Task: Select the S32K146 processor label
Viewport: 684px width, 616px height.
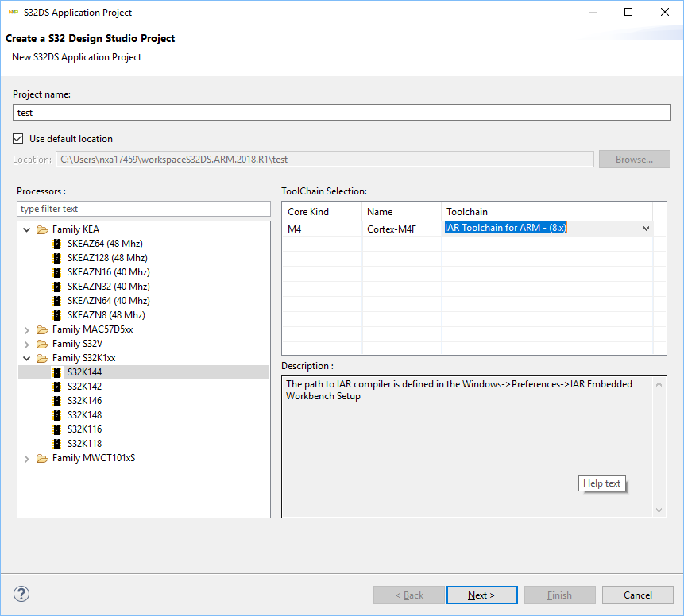Action: pyautogui.click(x=85, y=401)
